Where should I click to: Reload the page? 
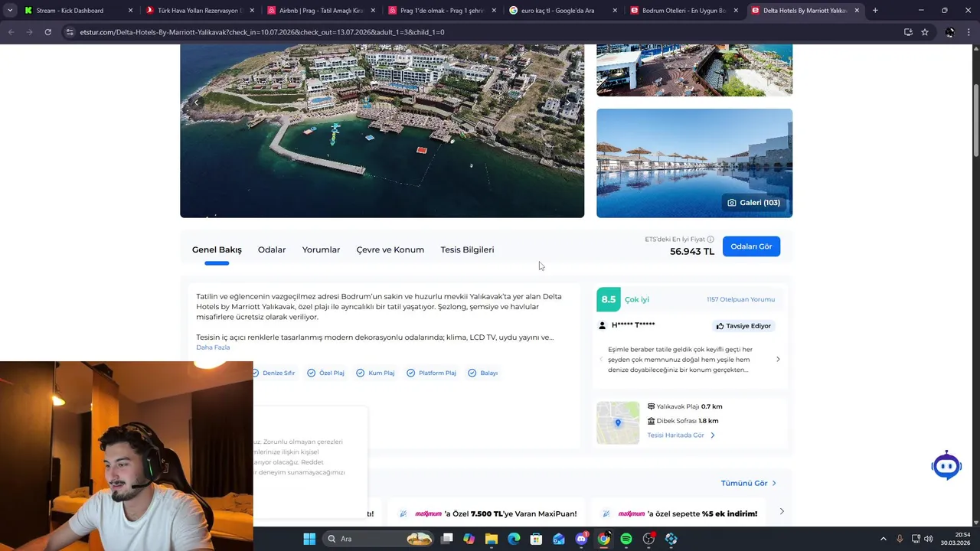click(47, 32)
